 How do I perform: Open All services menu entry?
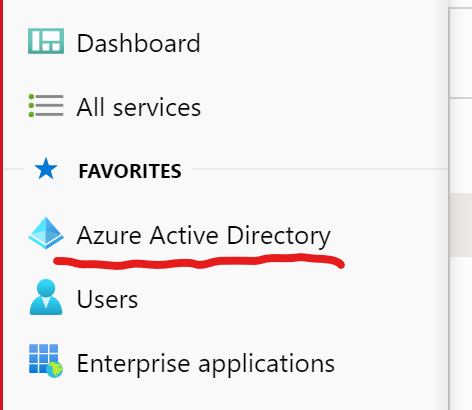tap(139, 107)
